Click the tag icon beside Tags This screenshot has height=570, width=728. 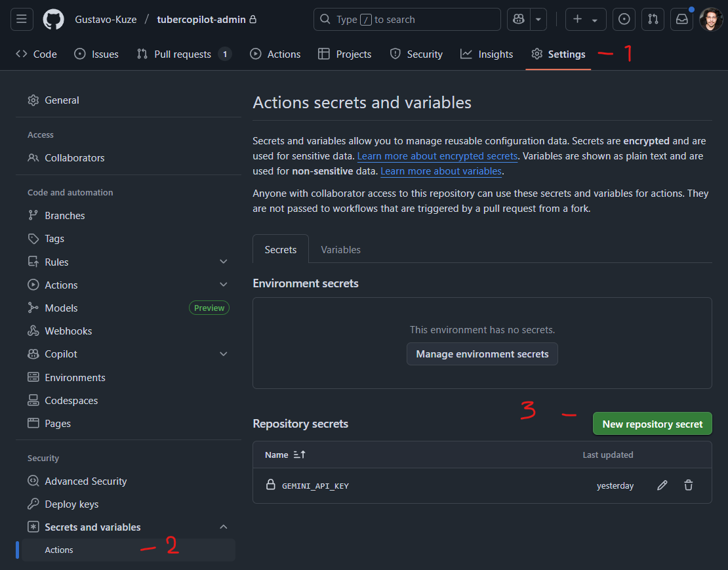[x=33, y=239]
